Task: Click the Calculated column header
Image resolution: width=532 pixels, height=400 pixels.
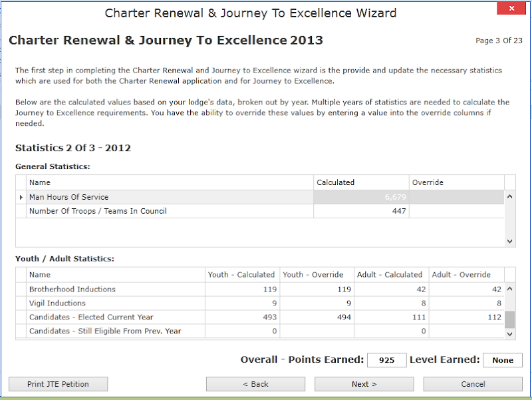Action: coord(361,182)
